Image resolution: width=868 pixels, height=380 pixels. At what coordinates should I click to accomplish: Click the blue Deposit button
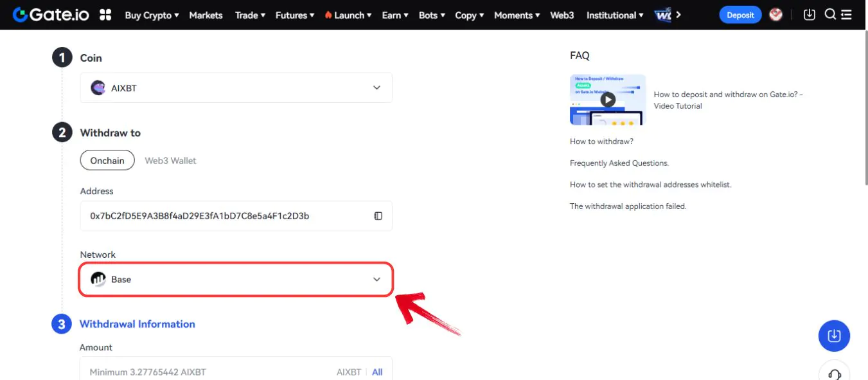pyautogui.click(x=740, y=15)
